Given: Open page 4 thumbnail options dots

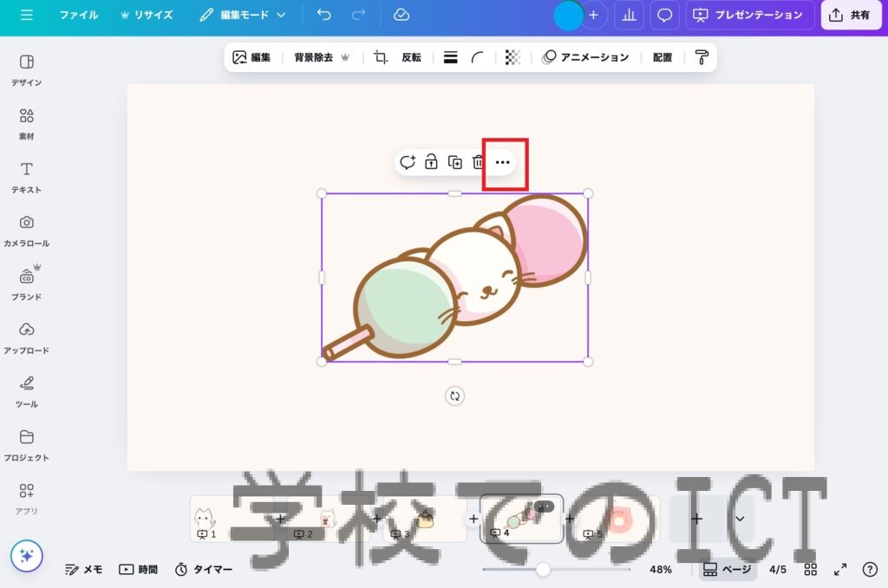Looking at the screenshot, I should point(544,506).
